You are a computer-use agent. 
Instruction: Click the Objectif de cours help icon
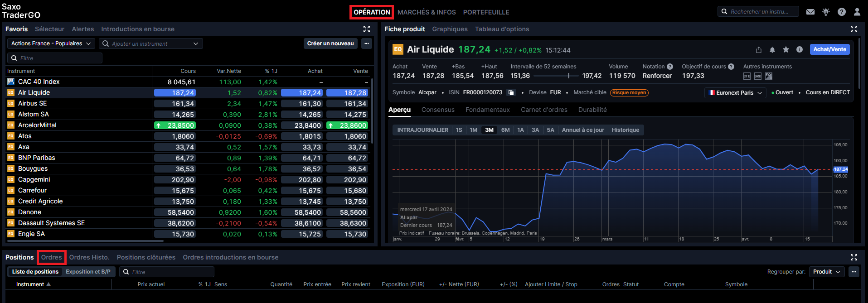731,67
